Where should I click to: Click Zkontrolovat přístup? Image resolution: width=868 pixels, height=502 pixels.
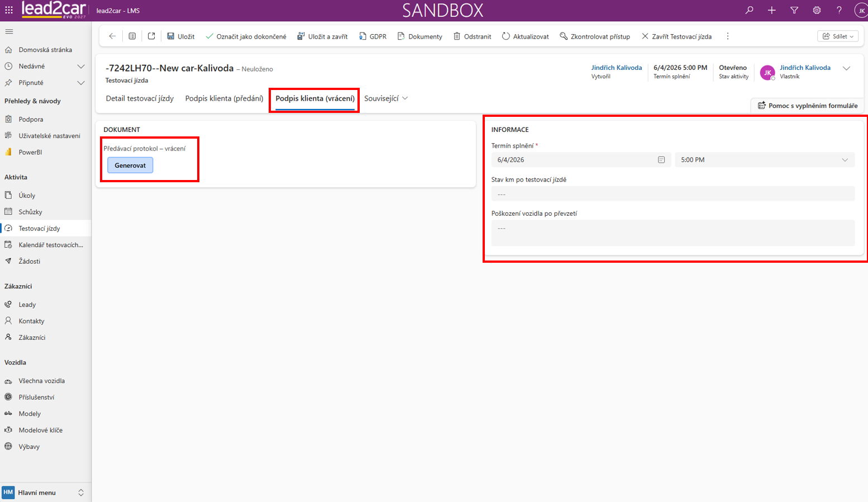(x=595, y=36)
